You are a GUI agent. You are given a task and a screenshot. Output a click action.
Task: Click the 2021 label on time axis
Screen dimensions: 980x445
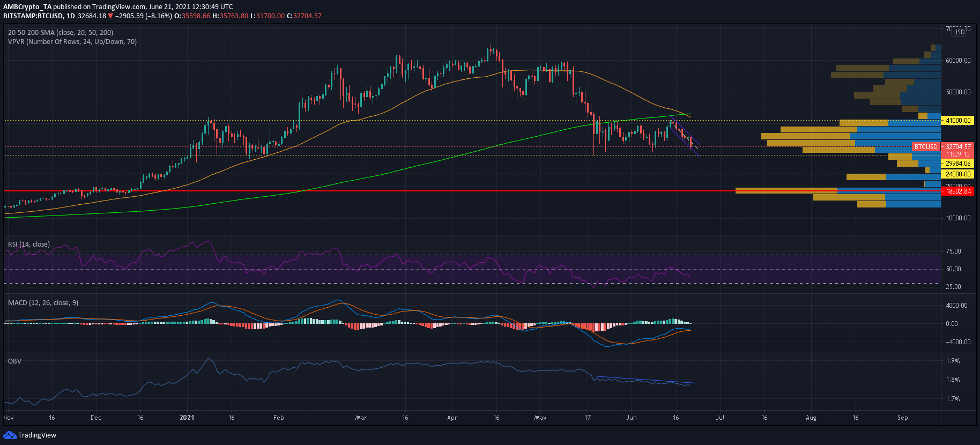point(187,418)
